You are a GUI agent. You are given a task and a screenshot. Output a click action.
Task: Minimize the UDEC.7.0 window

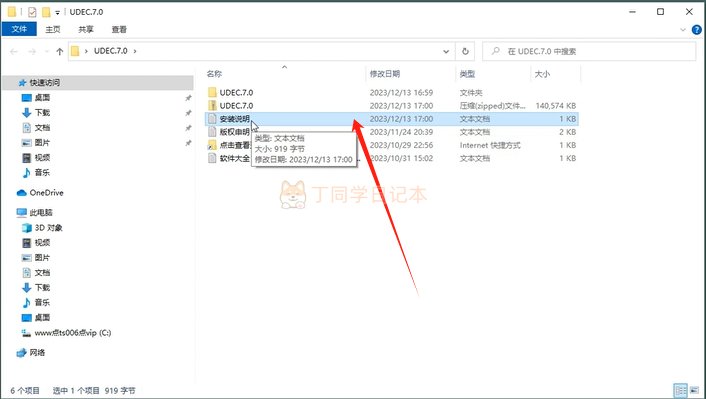[632, 12]
